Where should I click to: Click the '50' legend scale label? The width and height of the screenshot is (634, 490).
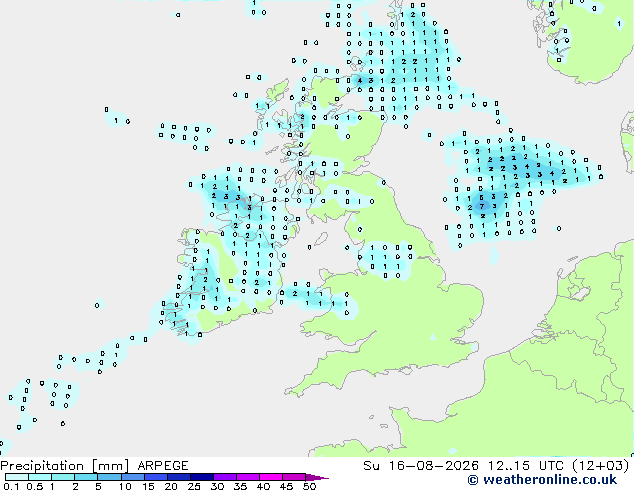[309, 486]
